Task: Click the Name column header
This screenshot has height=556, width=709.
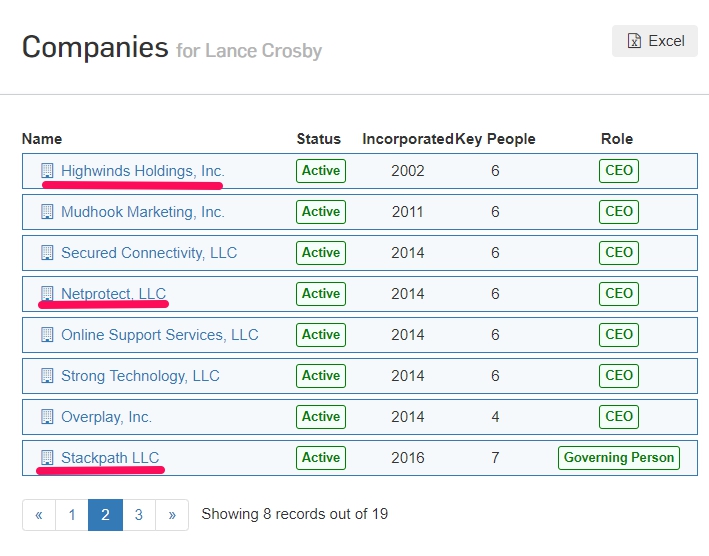Action: click(42, 139)
